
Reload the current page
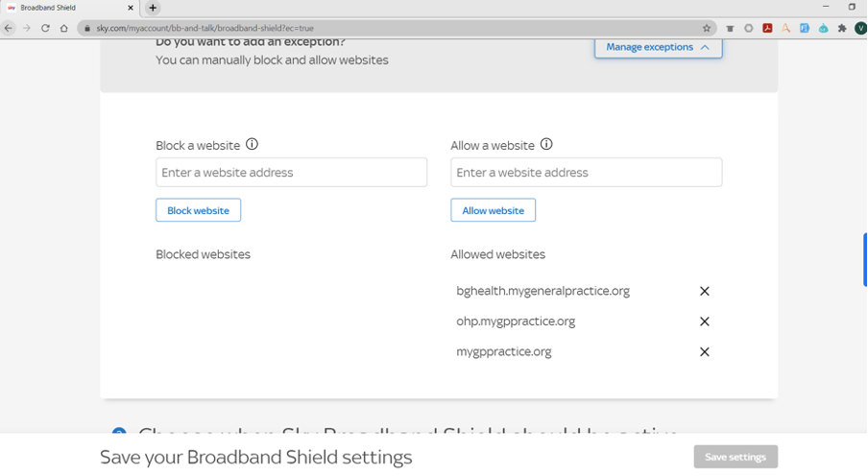click(45, 28)
